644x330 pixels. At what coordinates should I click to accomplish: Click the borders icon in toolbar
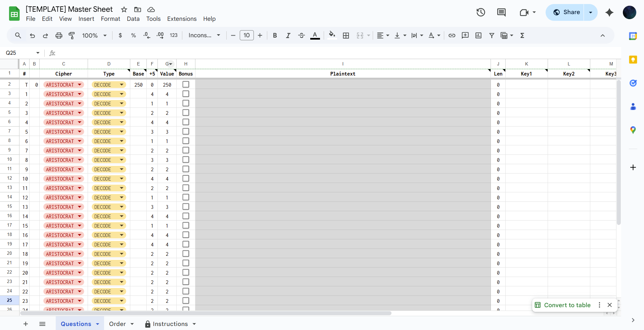[x=346, y=35]
